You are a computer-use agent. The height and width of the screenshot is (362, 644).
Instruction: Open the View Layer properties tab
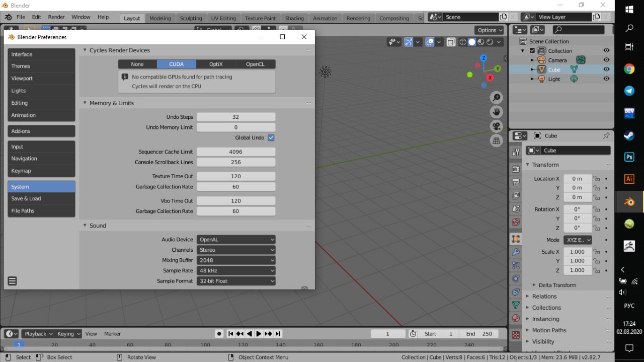tap(516, 195)
